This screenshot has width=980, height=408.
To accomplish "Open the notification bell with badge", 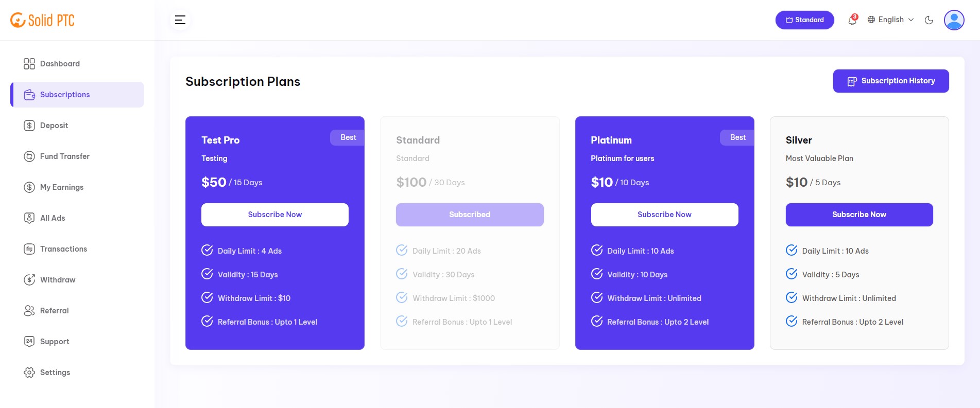I will click(x=851, y=20).
